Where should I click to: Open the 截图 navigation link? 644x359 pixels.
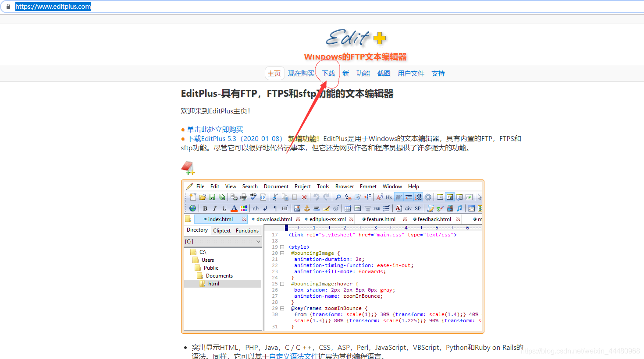pyautogui.click(x=384, y=74)
